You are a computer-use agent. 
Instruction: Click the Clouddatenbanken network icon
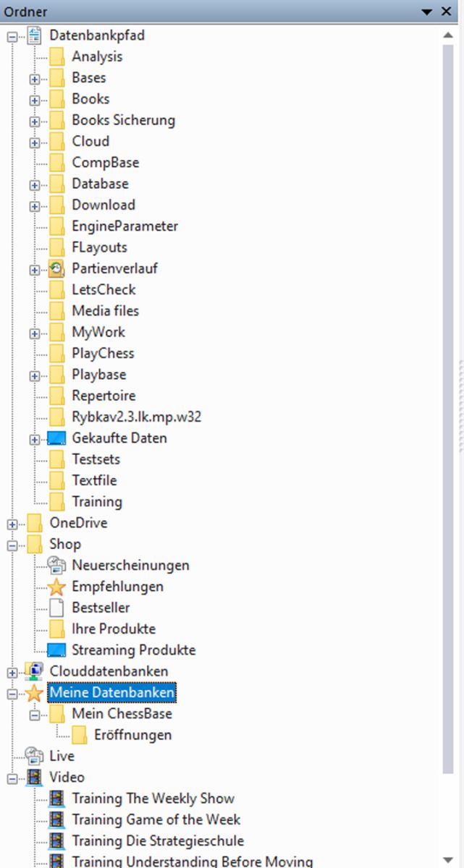[34, 671]
